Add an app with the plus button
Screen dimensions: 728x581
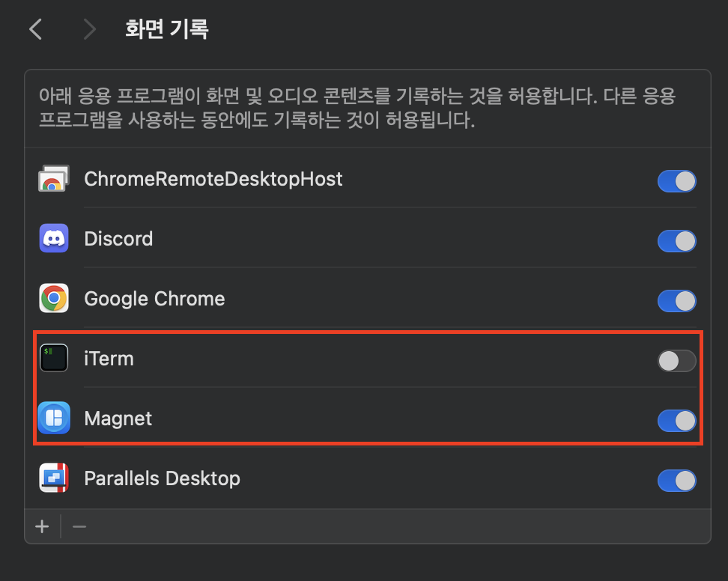click(42, 527)
